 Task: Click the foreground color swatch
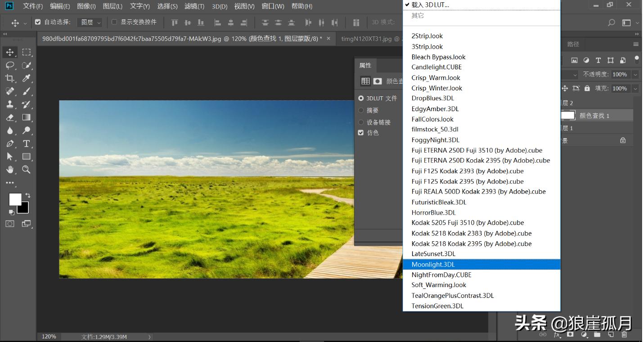15,198
